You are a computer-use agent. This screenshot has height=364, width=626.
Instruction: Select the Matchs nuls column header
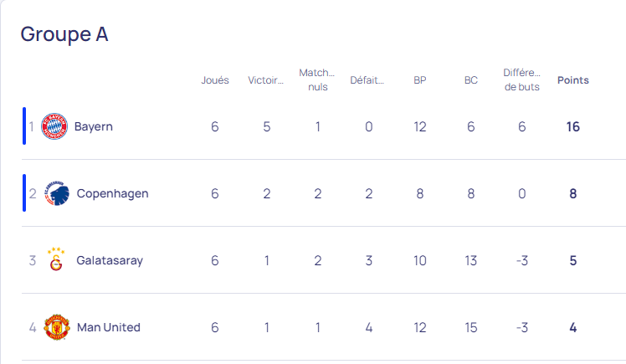click(x=317, y=79)
